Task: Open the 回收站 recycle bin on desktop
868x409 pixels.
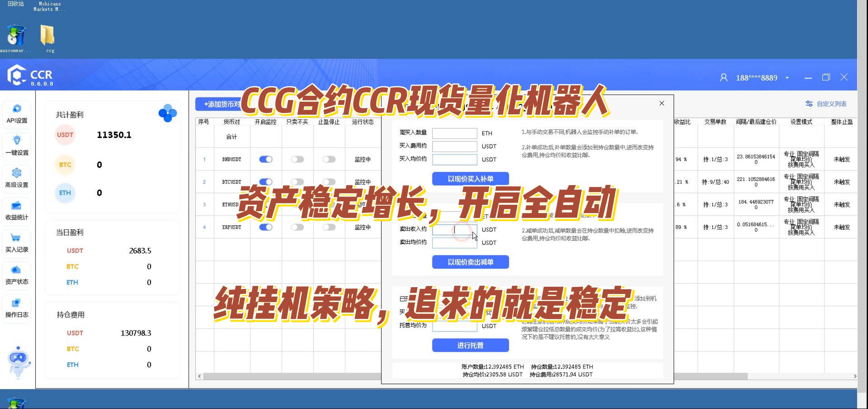Action: (16, 4)
